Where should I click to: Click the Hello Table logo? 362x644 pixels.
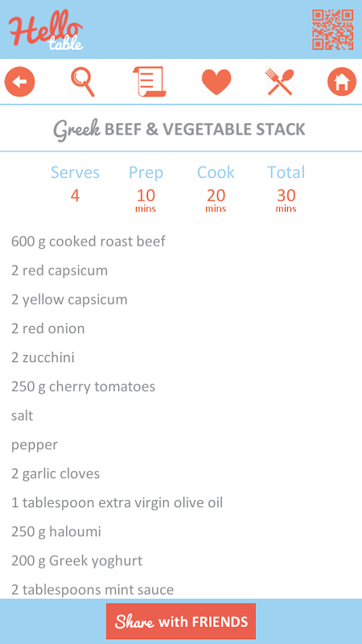[x=46, y=31]
